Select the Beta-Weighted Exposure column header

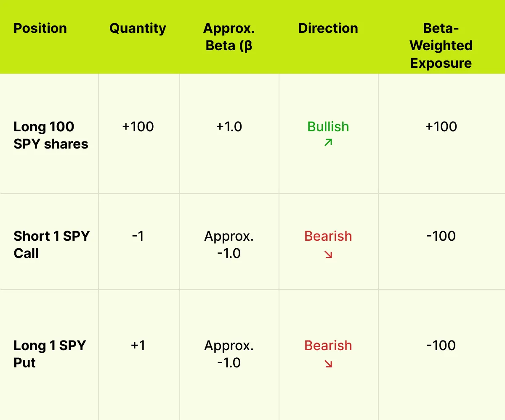441,45
